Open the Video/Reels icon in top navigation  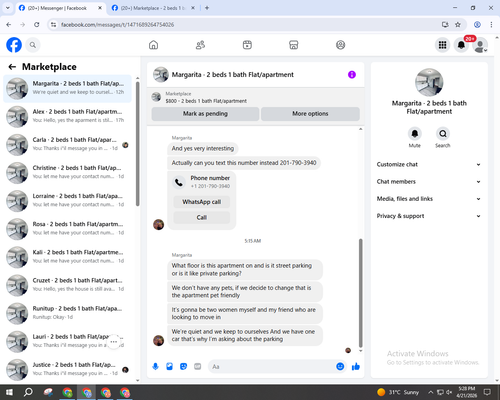(x=247, y=45)
